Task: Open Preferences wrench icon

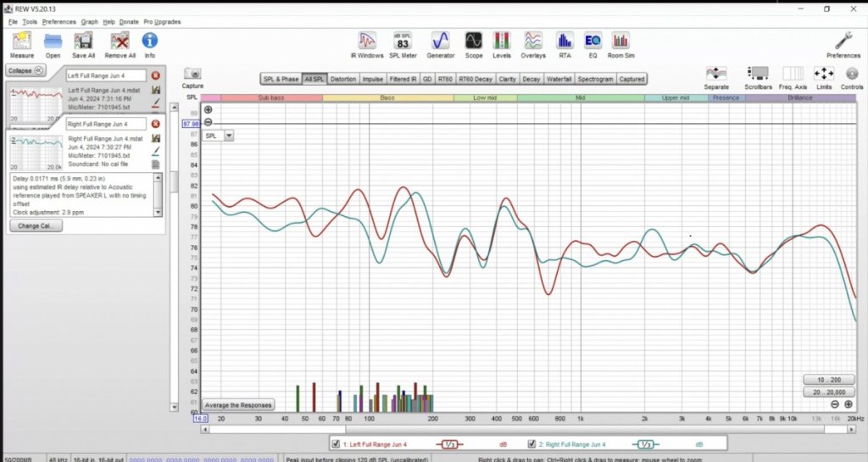Action: 843,45
